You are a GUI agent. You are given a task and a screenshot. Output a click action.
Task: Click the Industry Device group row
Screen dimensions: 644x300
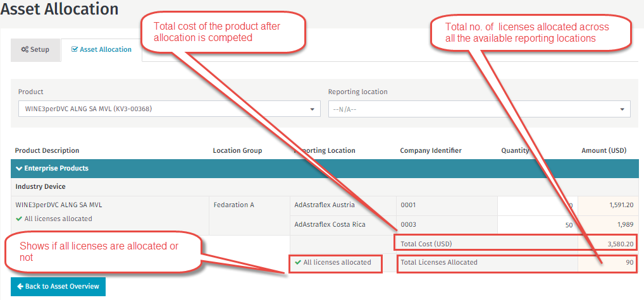click(40, 187)
